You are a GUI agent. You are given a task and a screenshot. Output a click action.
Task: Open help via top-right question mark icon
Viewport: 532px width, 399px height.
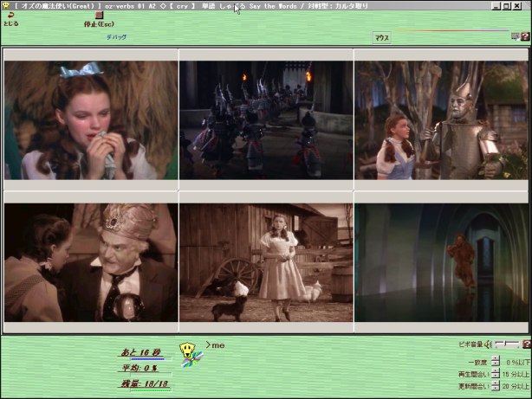pyautogui.click(x=525, y=36)
